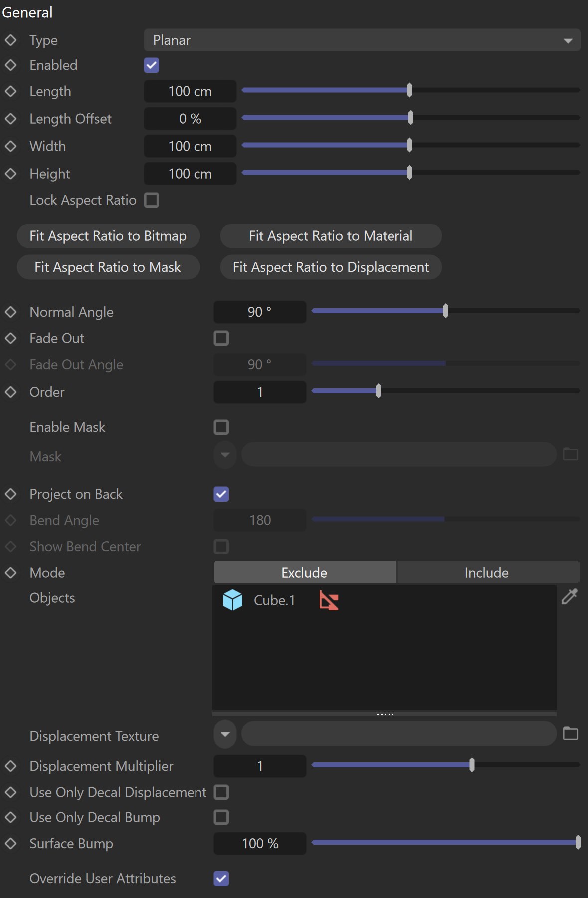Select the Exclude mode tab
Image resolution: width=588 pixels, height=898 pixels.
tap(305, 572)
